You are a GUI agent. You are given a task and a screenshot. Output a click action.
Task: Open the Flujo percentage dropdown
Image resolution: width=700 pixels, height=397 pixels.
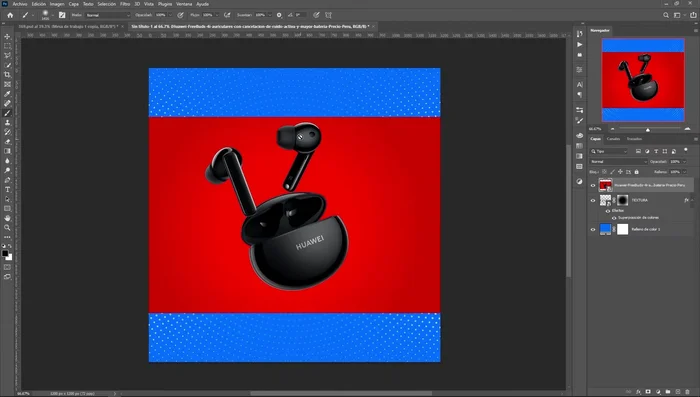pyautogui.click(x=217, y=15)
